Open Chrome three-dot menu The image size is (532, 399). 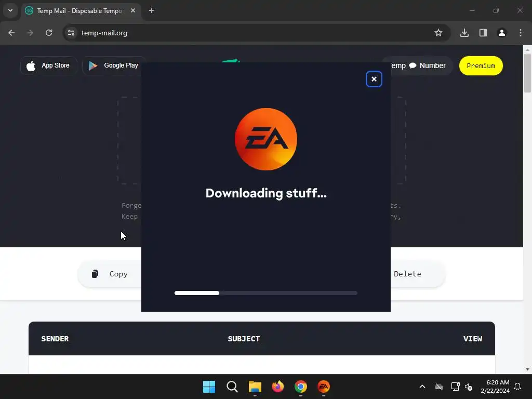[521, 33]
